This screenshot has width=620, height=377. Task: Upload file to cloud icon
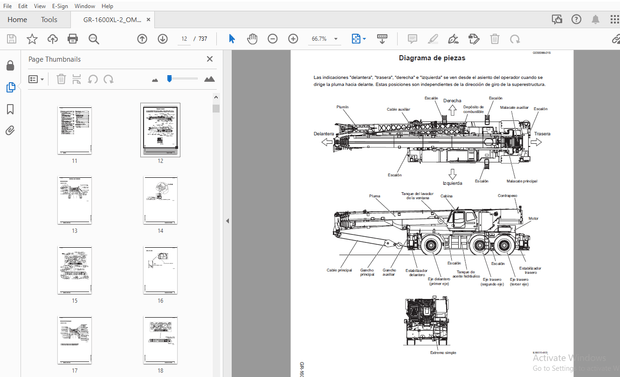(52, 39)
